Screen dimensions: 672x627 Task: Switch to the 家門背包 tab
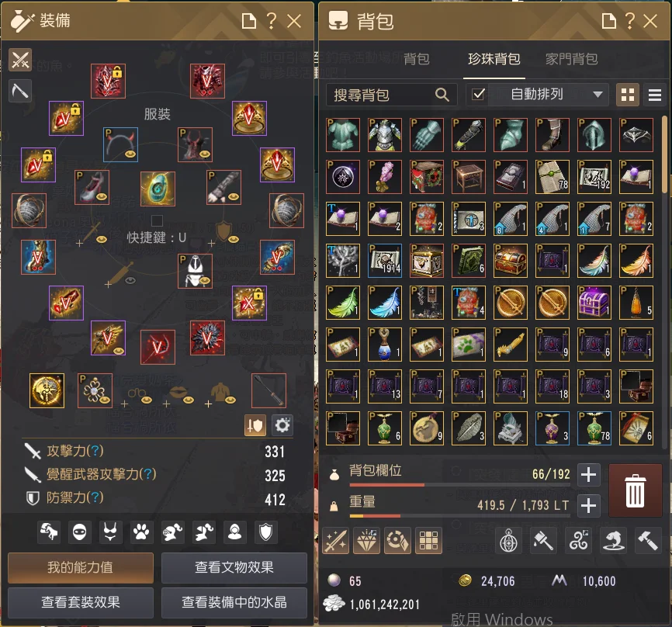[x=571, y=59]
